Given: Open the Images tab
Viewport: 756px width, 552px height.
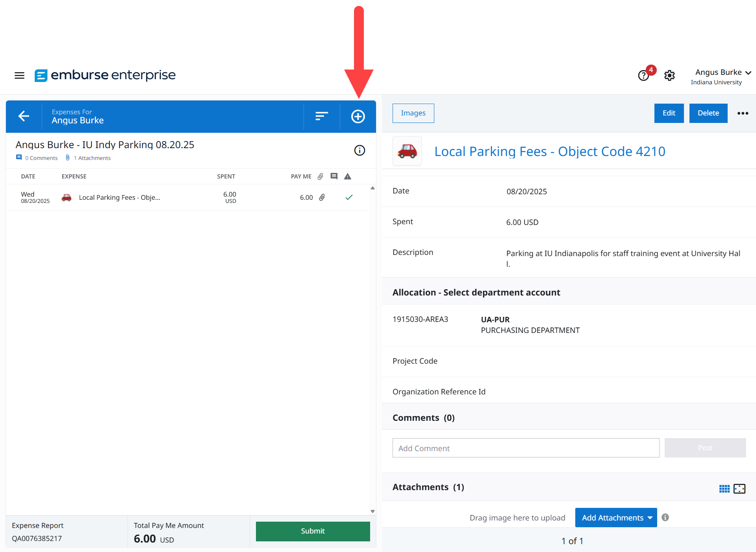Looking at the screenshot, I should 413,113.
